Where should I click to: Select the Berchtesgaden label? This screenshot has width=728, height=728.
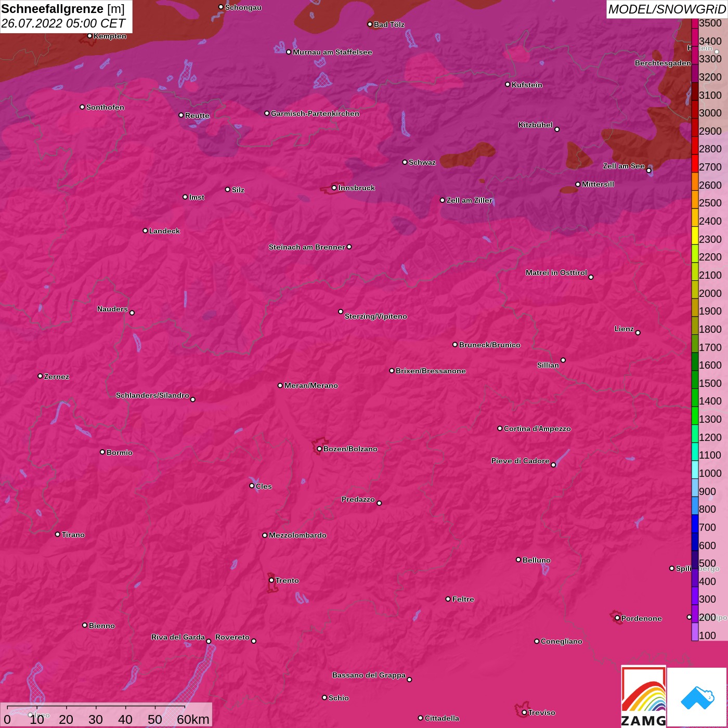pyautogui.click(x=662, y=63)
